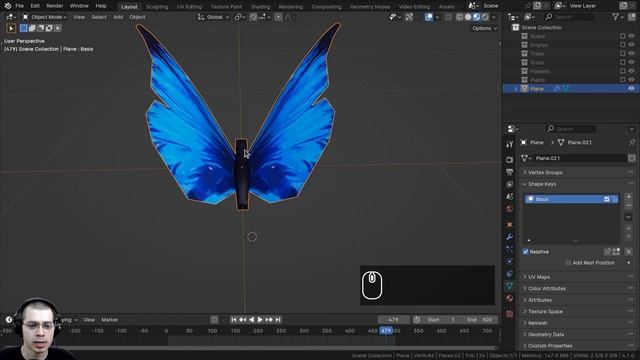Open the Texture properties tab icon
Screen dimensions: 640x360
[x=509, y=313]
